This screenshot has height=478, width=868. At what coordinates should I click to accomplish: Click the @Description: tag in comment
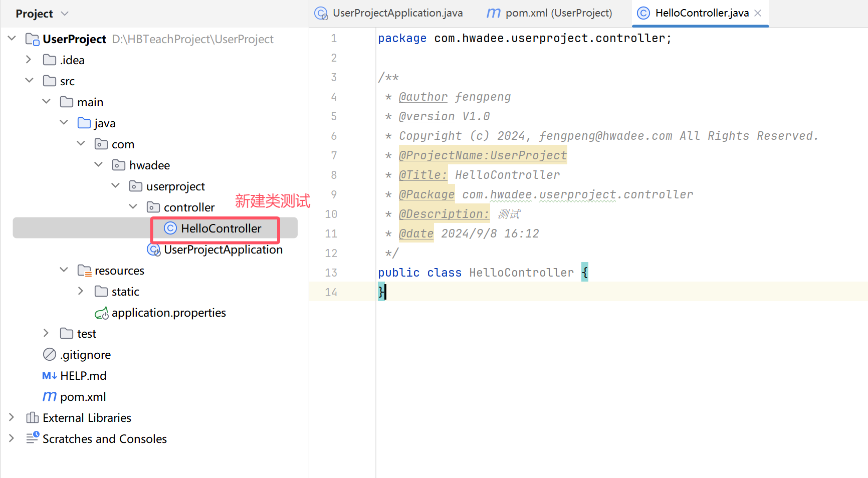[x=444, y=214]
